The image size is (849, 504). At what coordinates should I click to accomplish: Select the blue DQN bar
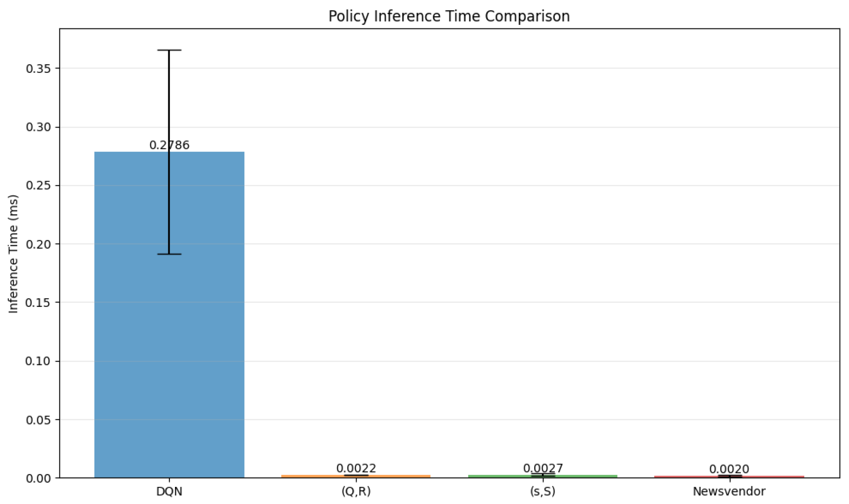click(x=169, y=315)
